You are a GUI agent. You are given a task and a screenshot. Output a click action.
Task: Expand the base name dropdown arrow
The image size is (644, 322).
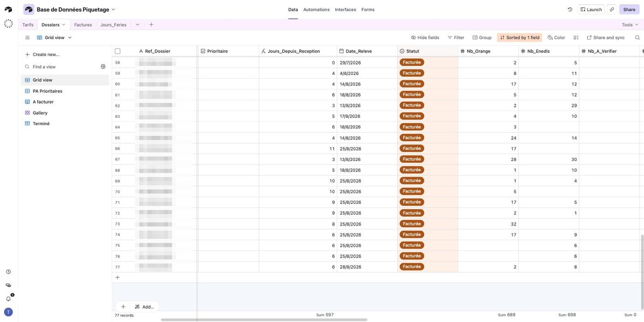click(113, 9)
